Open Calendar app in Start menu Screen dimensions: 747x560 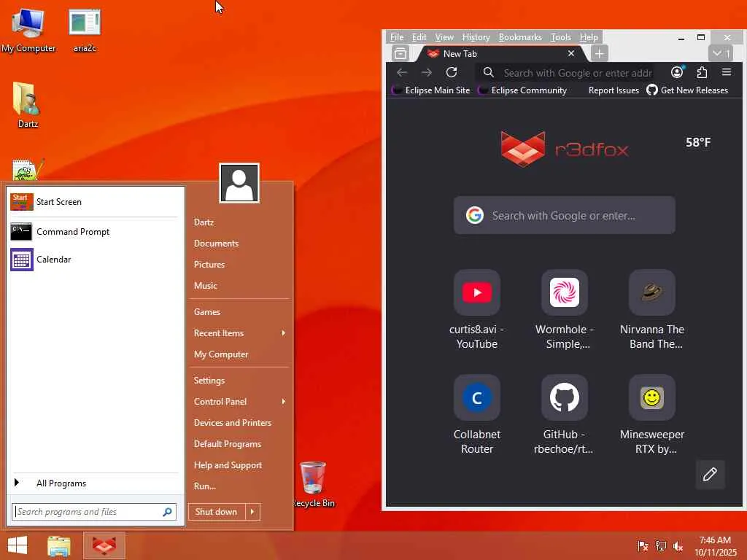pos(94,260)
